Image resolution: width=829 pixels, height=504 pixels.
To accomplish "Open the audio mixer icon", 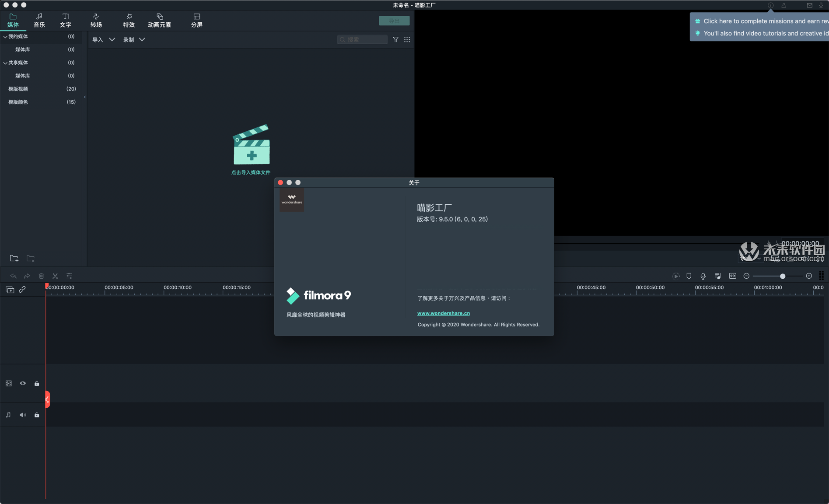I will click(x=718, y=276).
